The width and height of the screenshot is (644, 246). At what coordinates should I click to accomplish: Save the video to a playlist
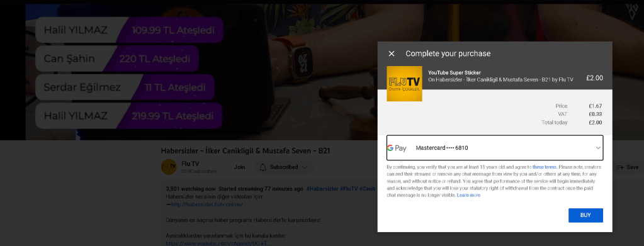[628, 167]
